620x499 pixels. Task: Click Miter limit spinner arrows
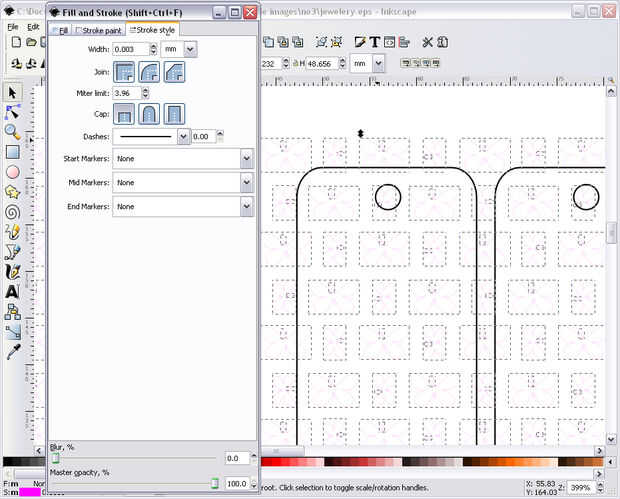click(146, 93)
